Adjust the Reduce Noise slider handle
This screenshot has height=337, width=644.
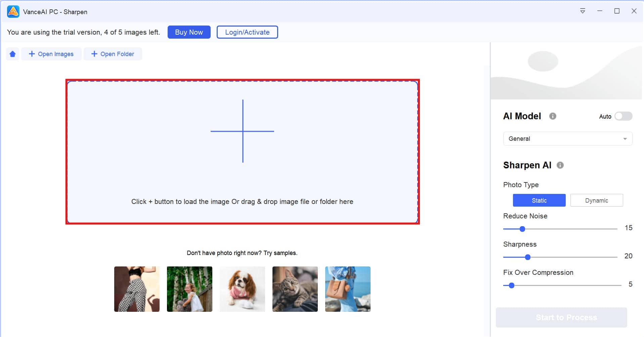point(522,229)
